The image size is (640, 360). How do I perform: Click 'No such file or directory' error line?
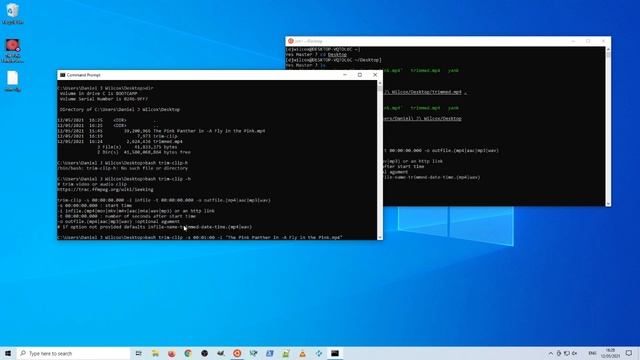[122, 168]
